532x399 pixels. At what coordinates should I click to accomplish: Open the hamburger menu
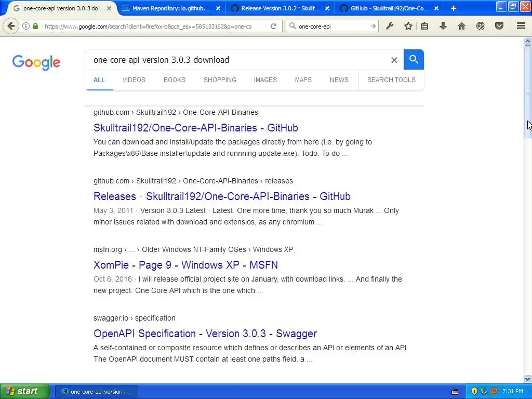pos(521,26)
